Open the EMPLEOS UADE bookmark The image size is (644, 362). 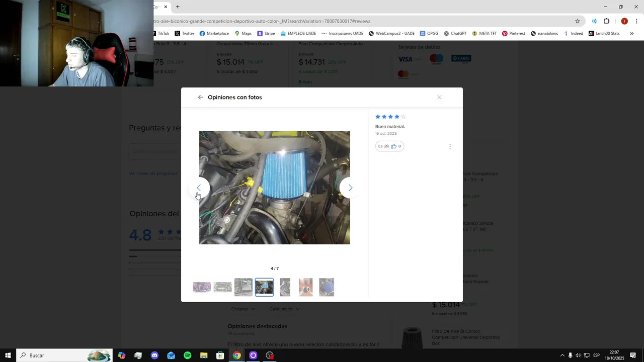tap(298, 34)
